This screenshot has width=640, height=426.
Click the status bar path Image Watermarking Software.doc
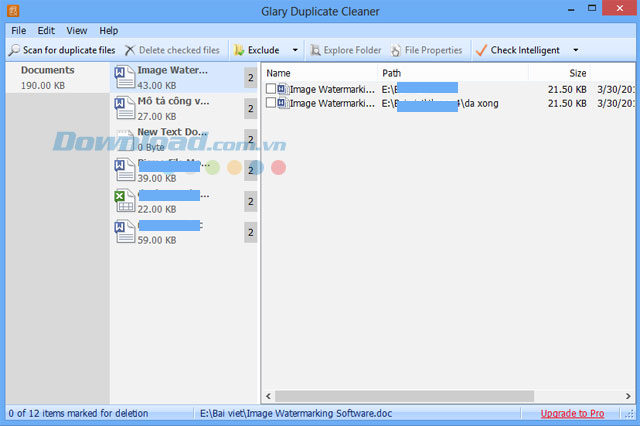coord(296,413)
